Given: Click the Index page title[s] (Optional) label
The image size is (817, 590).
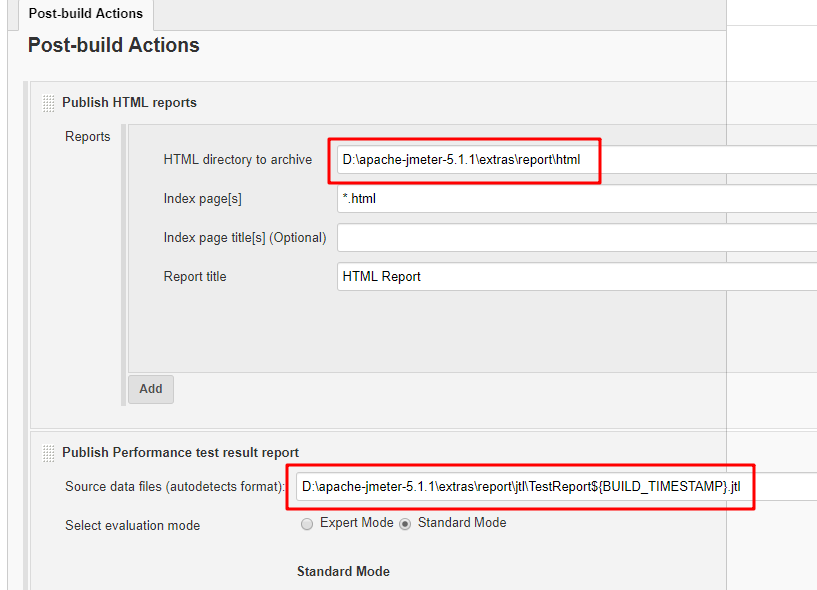Looking at the screenshot, I should pyautogui.click(x=245, y=238).
